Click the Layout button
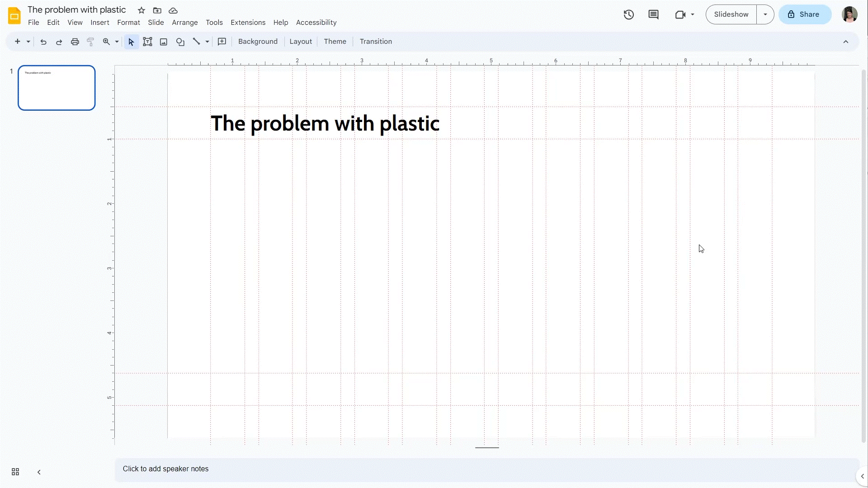The height and width of the screenshot is (488, 868). (x=301, y=41)
